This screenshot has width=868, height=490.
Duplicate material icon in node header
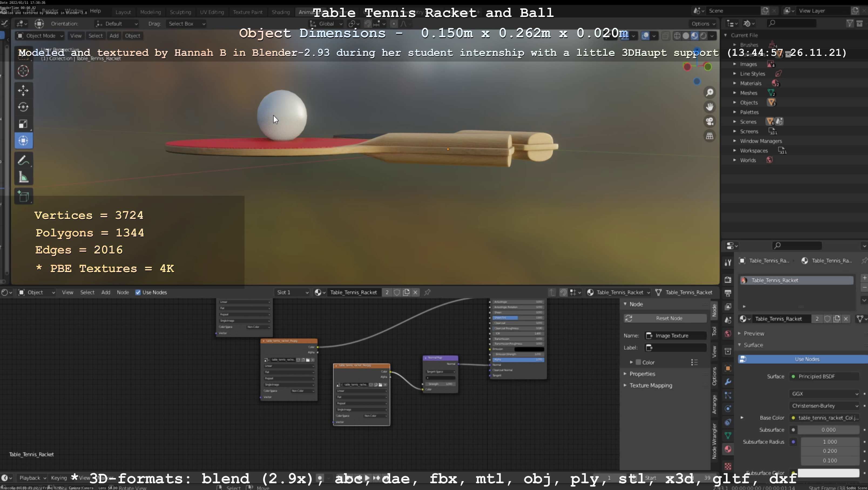406,292
